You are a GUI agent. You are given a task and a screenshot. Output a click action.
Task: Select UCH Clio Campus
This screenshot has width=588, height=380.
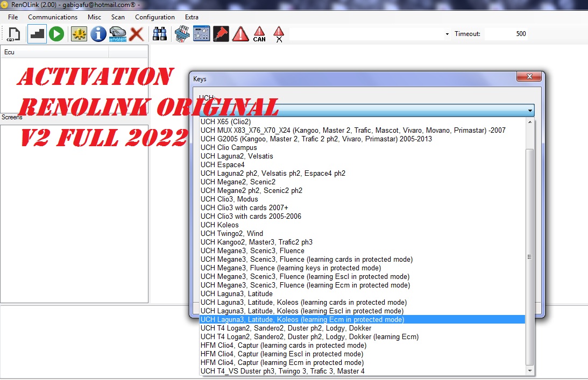pyautogui.click(x=362, y=147)
